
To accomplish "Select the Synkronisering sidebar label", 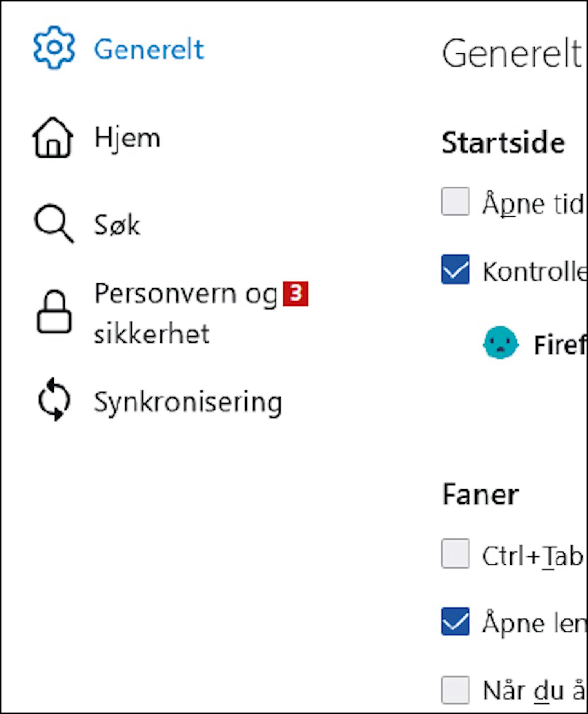I will pos(188,402).
